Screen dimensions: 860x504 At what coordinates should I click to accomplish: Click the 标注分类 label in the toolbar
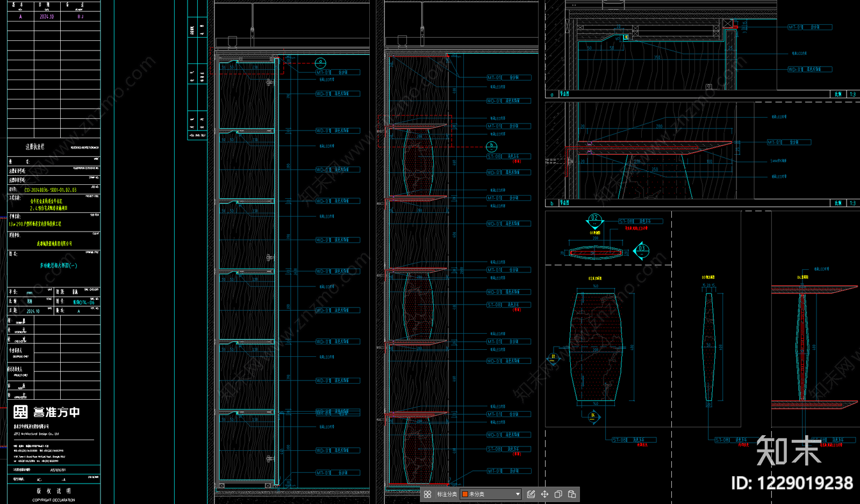click(x=447, y=494)
